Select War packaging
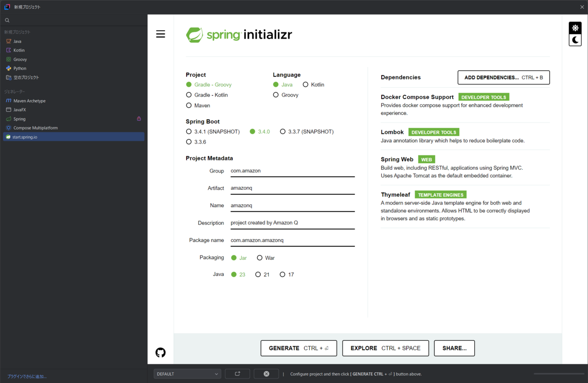Viewport: 588px width, 383px height. 266,257
